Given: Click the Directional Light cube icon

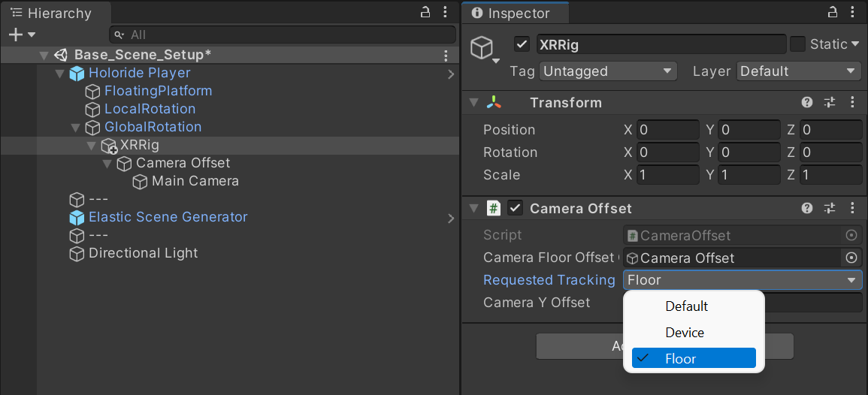Looking at the screenshot, I should pyautogui.click(x=77, y=254).
